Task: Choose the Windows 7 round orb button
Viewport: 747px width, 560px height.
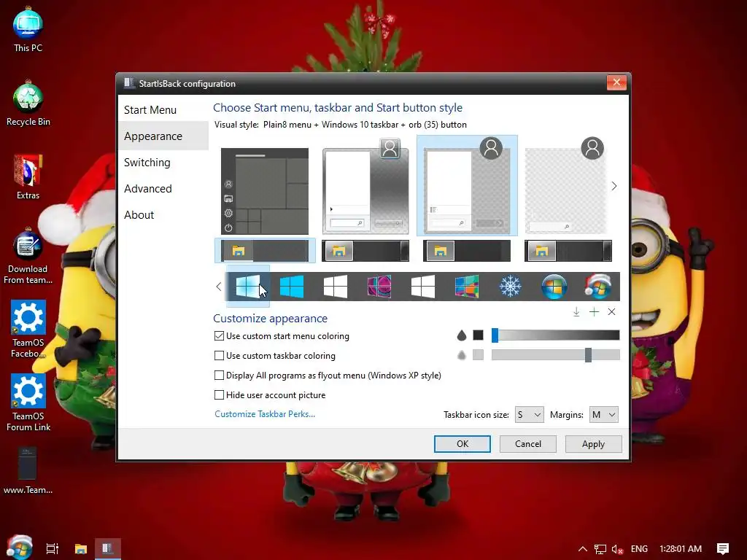Action: click(554, 287)
